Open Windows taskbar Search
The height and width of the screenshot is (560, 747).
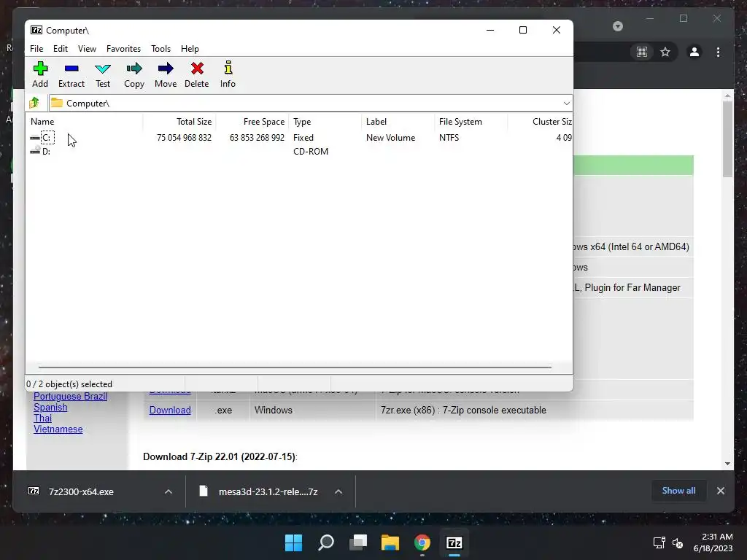(326, 542)
